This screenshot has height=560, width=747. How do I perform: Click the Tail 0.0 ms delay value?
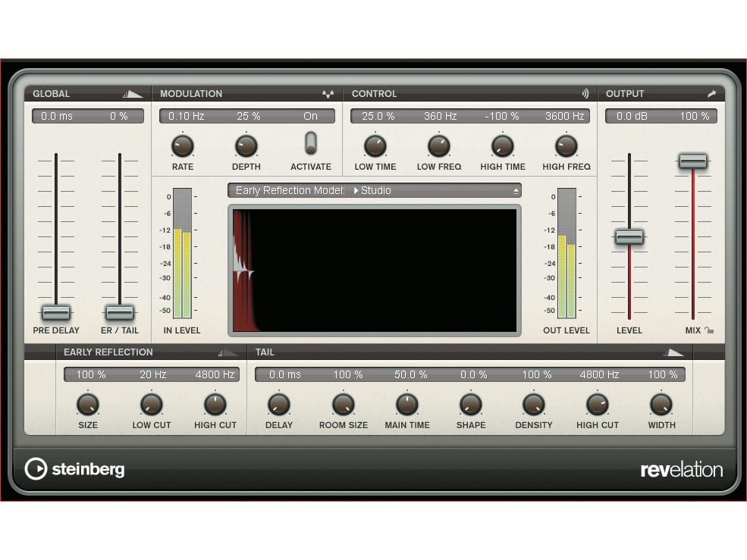point(285,375)
